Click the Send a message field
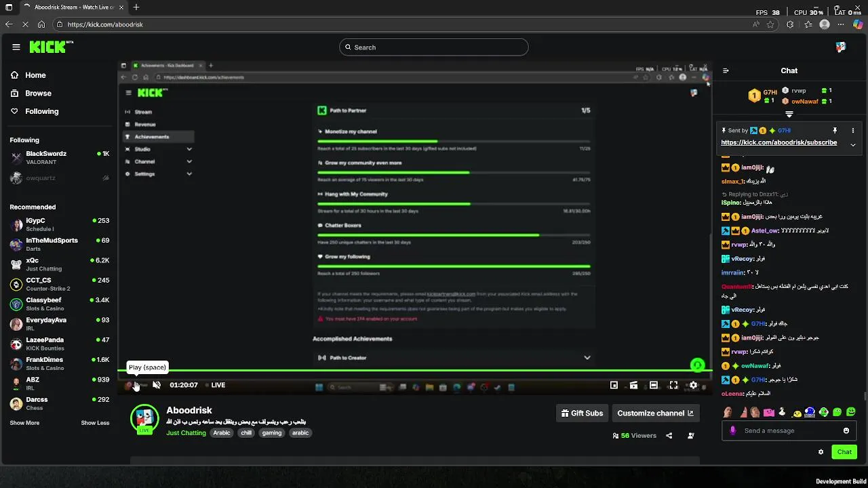868x488 pixels. 789,430
